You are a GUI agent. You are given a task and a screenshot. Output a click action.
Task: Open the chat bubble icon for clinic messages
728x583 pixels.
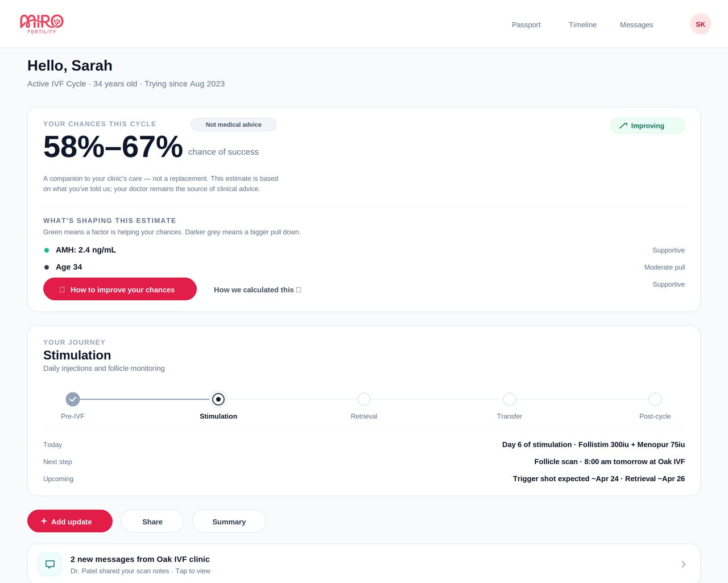click(x=50, y=564)
